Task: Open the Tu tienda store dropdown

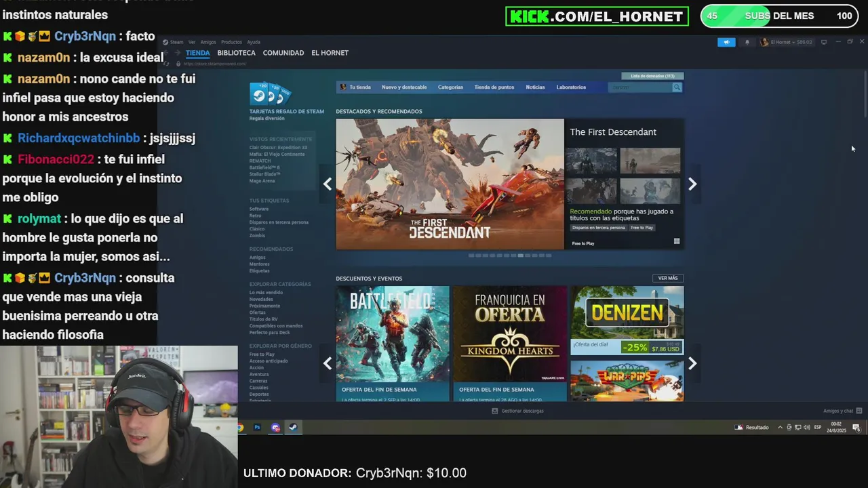Action: point(356,87)
